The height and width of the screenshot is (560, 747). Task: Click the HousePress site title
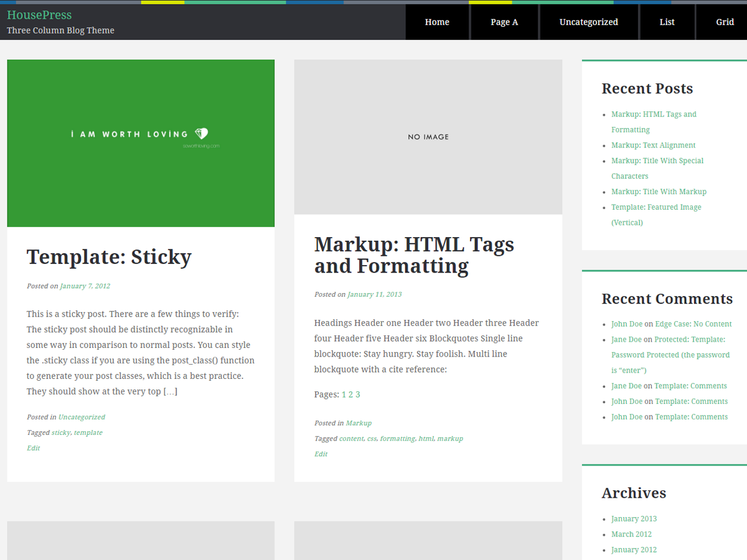point(39,15)
